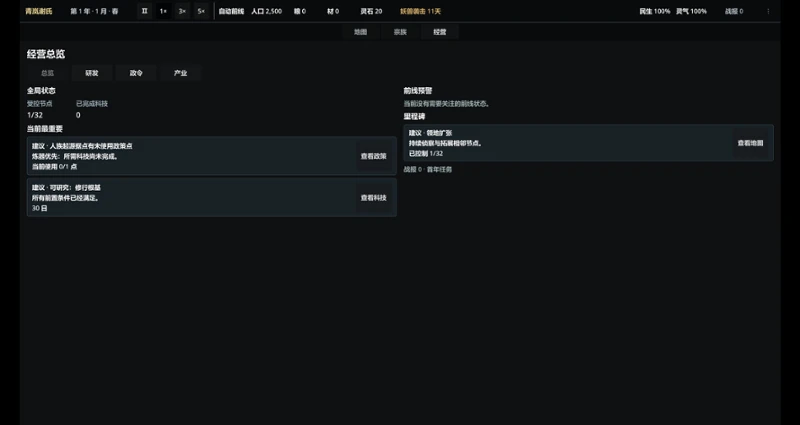Click the 建议·可研究 research suggestion card
This screenshot has width=800, height=425.
tap(212, 198)
